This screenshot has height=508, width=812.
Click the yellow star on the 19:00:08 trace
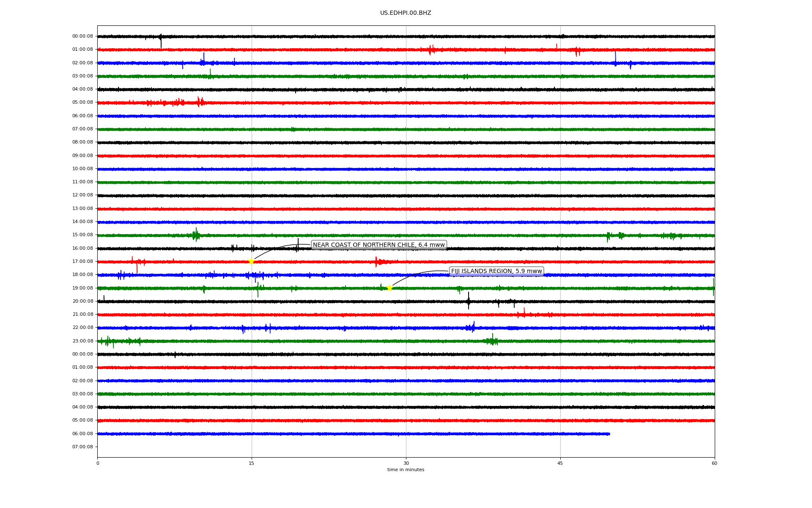click(x=390, y=288)
